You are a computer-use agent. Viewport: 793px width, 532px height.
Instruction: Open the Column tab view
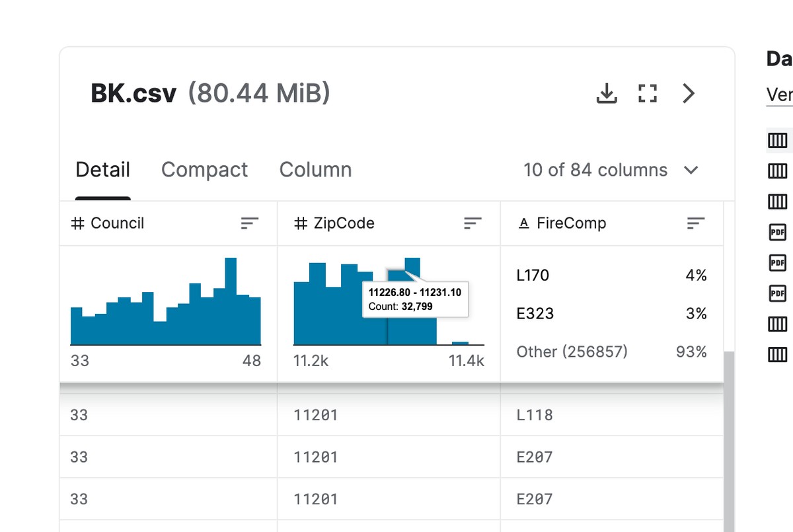pos(315,170)
